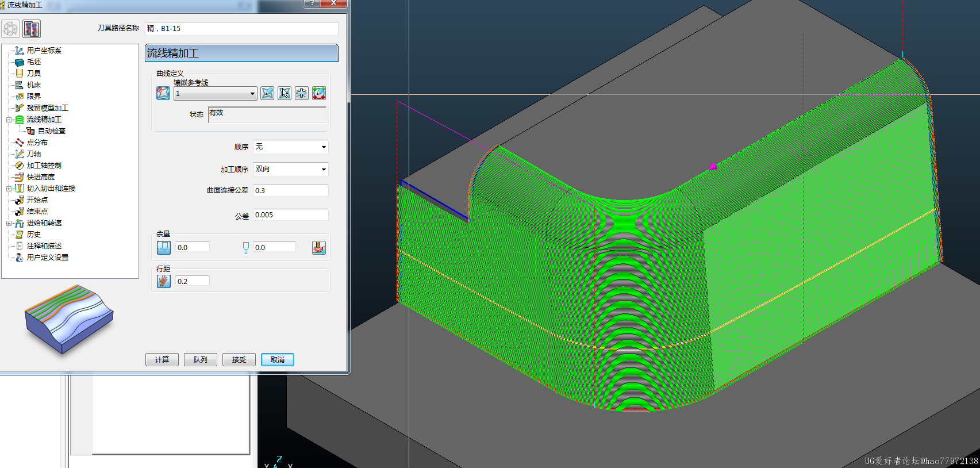
Task: Select the 毛坯 block item
Action: (x=33, y=62)
